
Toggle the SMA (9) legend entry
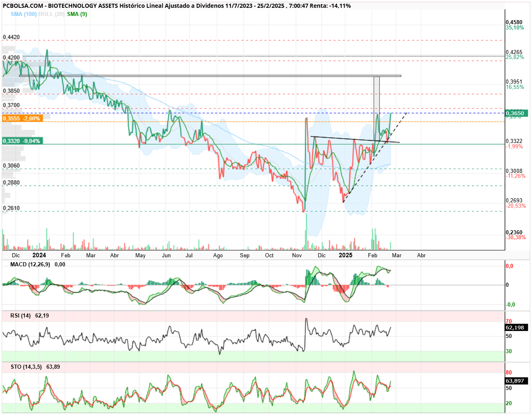[x=77, y=14]
